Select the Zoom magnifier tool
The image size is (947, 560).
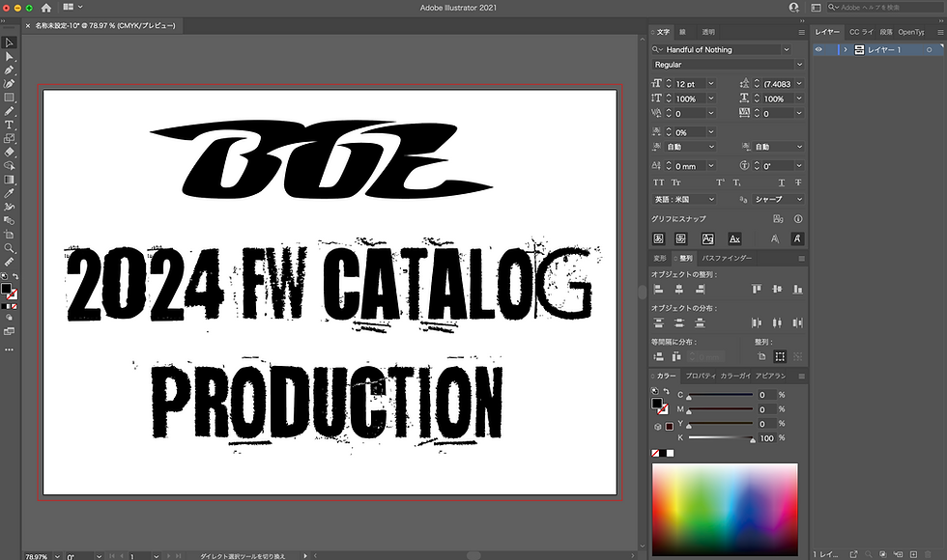(9, 248)
